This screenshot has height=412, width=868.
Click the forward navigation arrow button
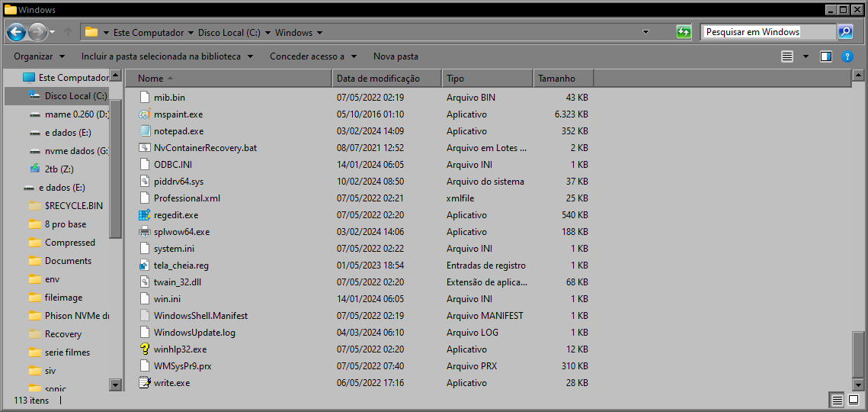coord(37,32)
